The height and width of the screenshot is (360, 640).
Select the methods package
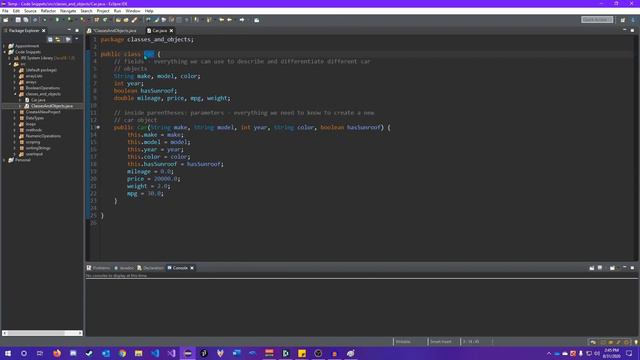[x=33, y=130]
